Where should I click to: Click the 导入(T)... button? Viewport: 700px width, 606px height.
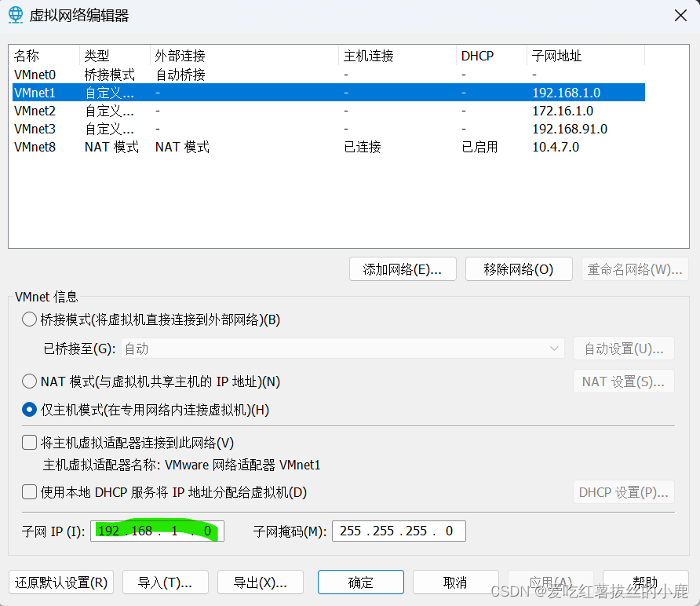coord(165,582)
